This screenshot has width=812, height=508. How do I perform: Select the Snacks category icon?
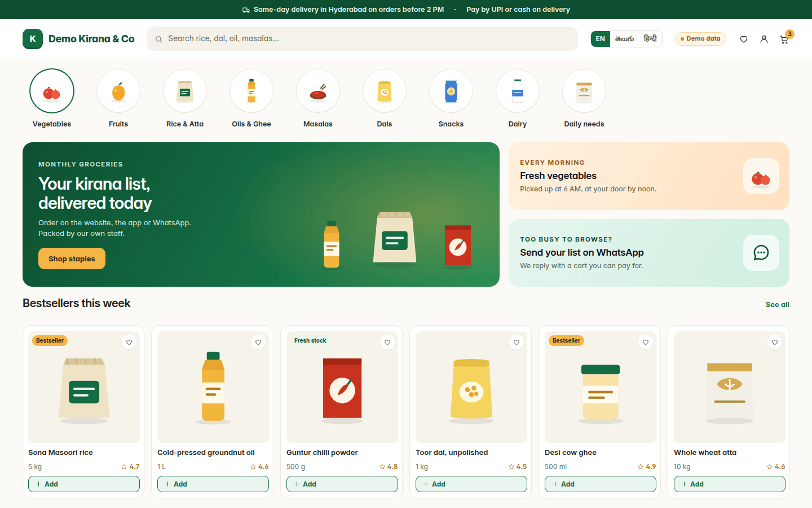pyautogui.click(x=451, y=91)
